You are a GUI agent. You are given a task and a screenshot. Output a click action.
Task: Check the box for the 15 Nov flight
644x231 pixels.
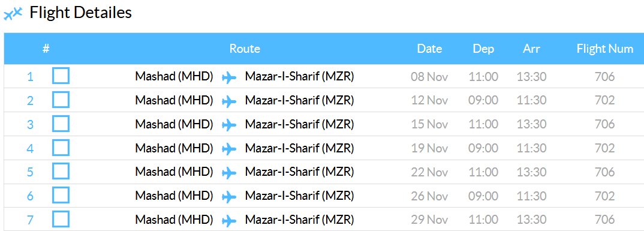pos(61,124)
